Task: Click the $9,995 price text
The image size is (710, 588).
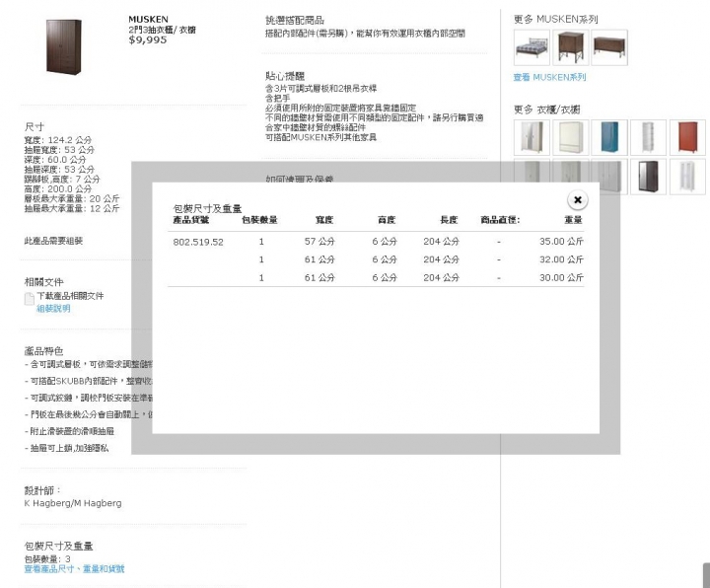Action: coord(148,39)
